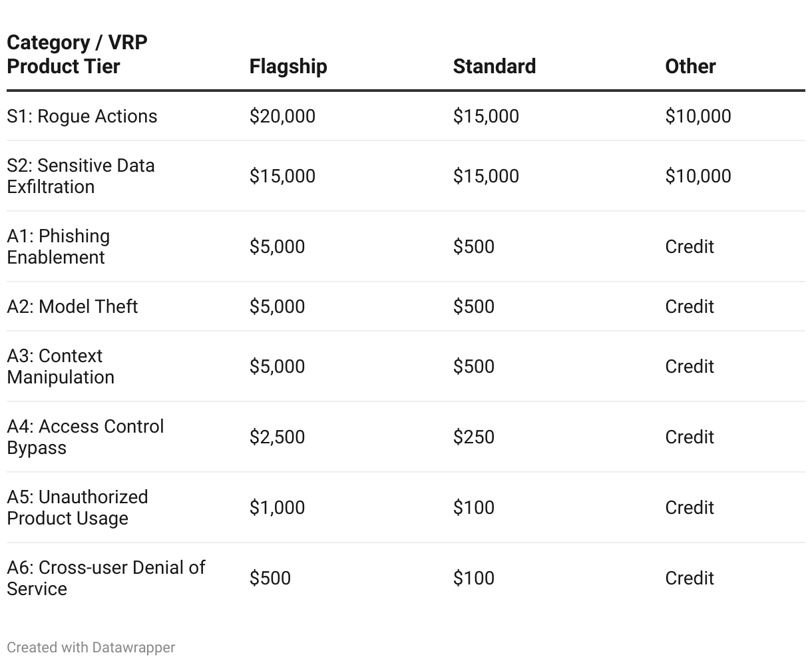Click the A1: Phishing Enablement row label
The height and width of the screenshot is (663, 812).
pyautogui.click(x=59, y=246)
